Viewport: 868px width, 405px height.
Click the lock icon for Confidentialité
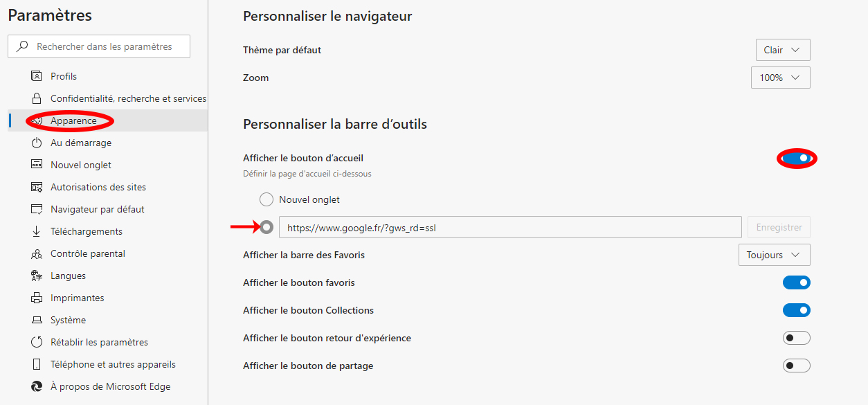(x=37, y=98)
